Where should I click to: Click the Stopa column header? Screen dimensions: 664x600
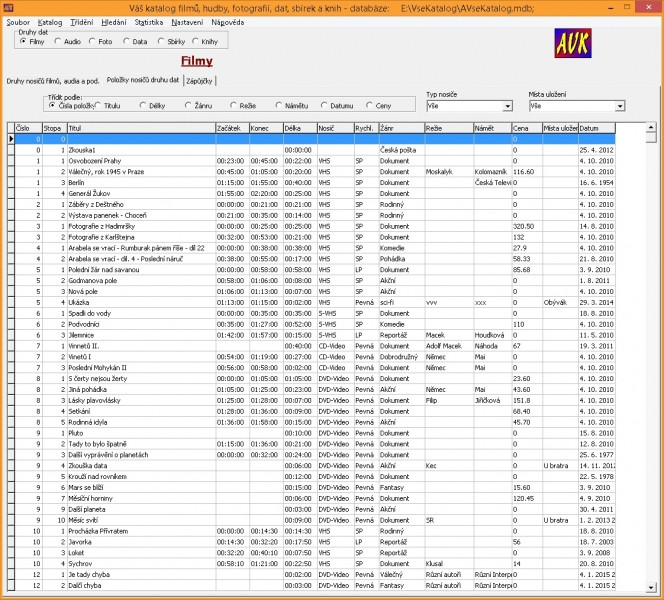(55, 128)
